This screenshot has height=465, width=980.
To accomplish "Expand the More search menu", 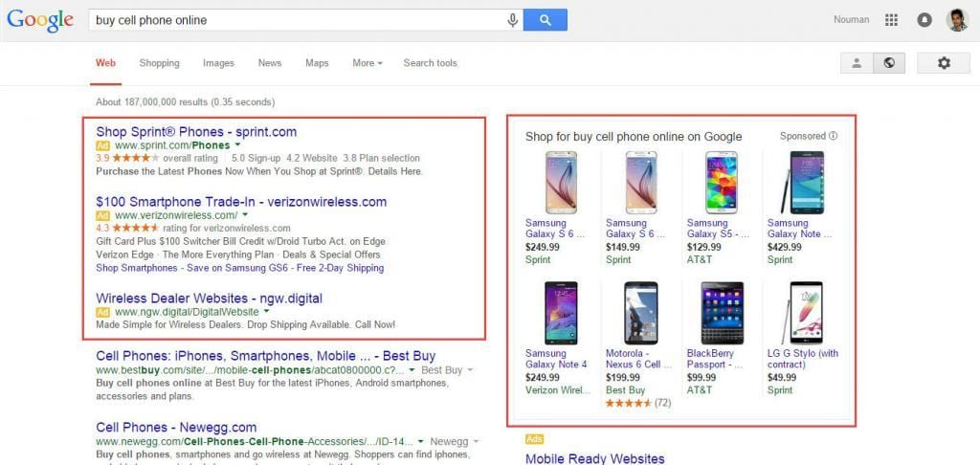I will click(367, 63).
